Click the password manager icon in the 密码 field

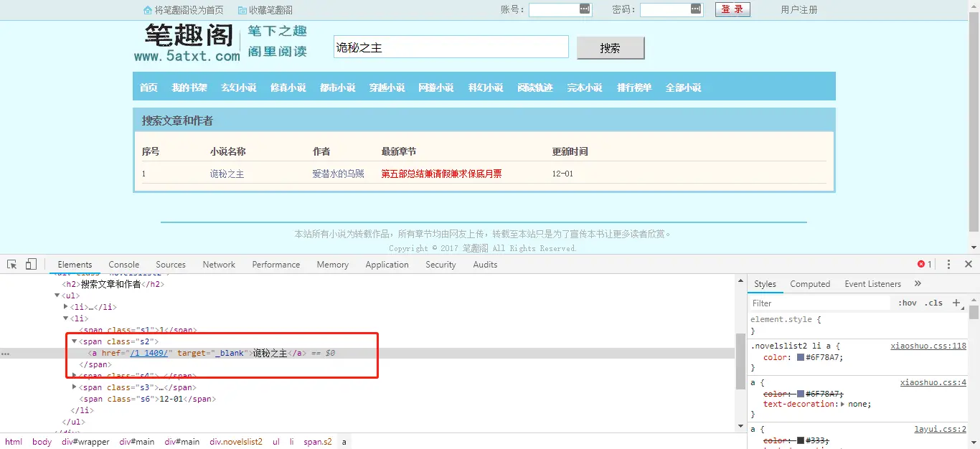coord(696,9)
